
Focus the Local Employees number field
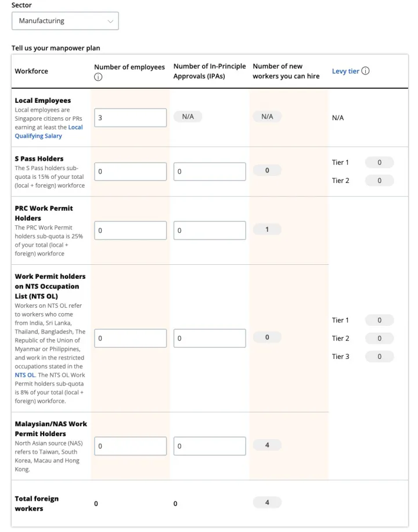pyautogui.click(x=130, y=117)
